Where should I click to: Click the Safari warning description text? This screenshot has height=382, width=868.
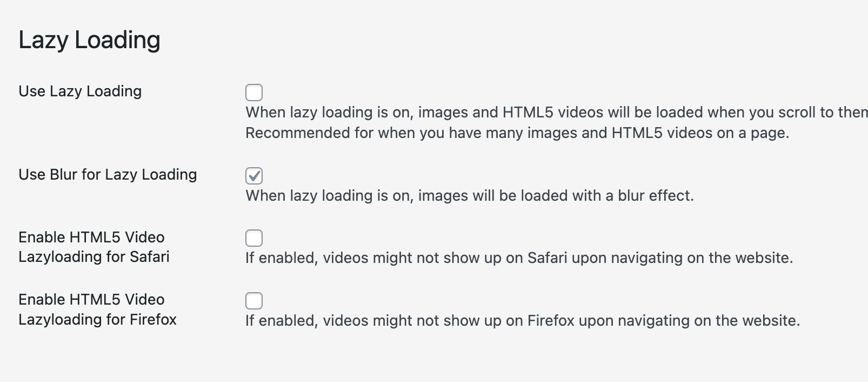[519, 258]
